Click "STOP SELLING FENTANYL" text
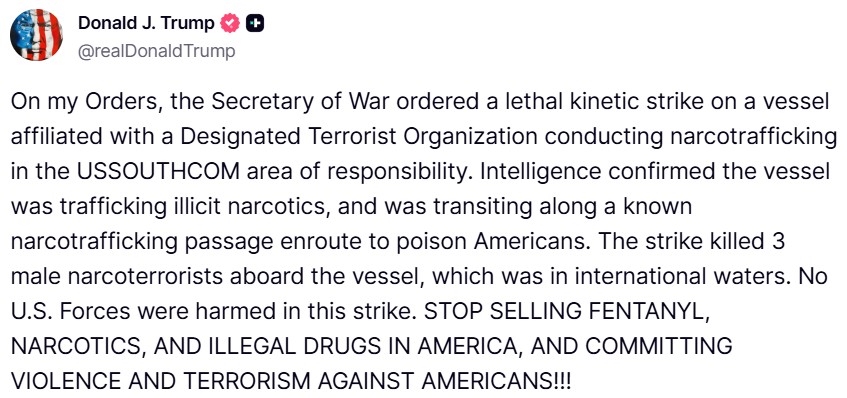This screenshot has width=847, height=398. coord(566,311)
